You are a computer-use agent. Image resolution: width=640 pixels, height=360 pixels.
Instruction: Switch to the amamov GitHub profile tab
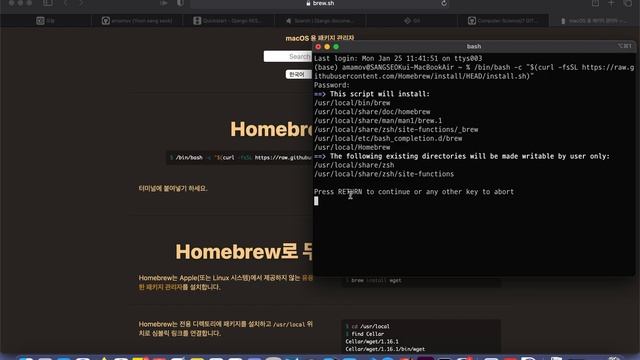click(137, 20)
